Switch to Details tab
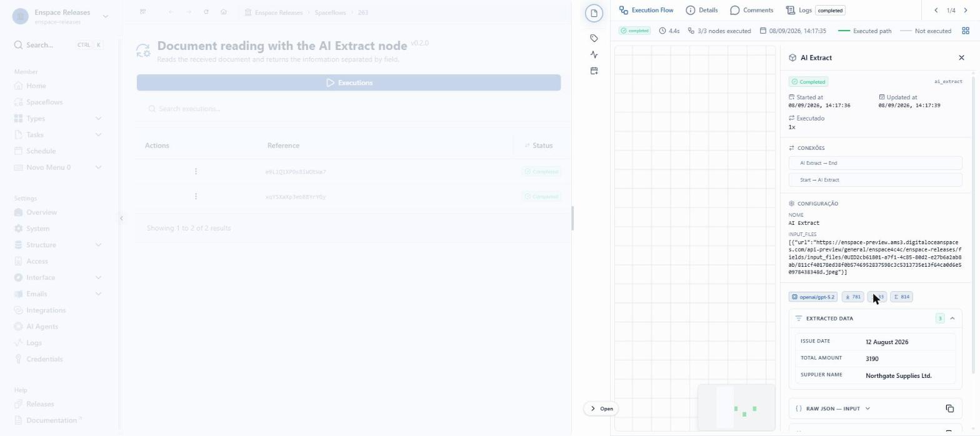The width and height of the screenshot is (980, 436). 702,10
